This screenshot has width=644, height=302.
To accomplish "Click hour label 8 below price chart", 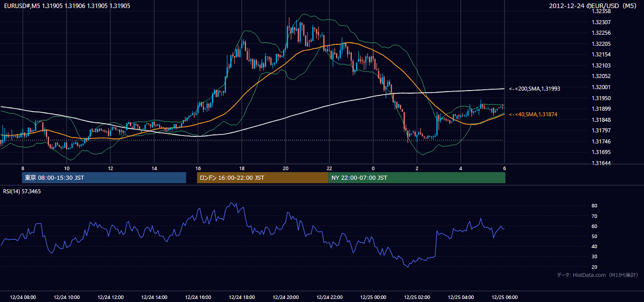I will tap(23, 168).
